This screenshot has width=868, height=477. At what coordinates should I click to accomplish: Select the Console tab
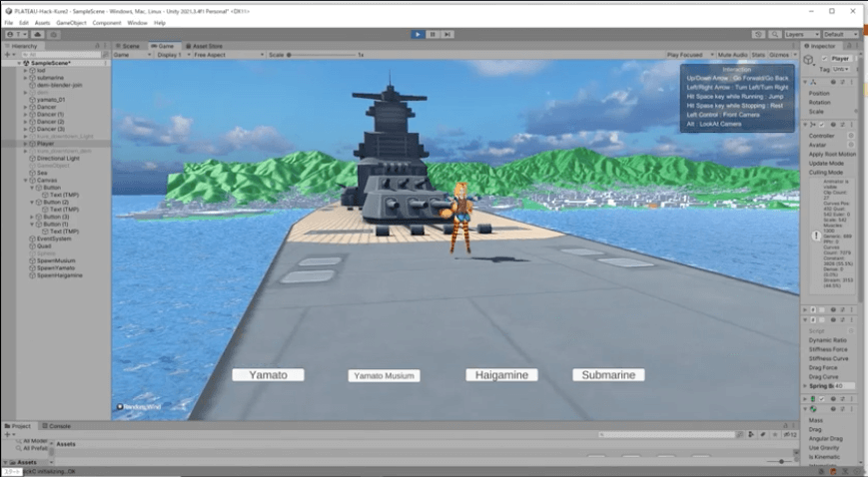(x=57, y=426)
